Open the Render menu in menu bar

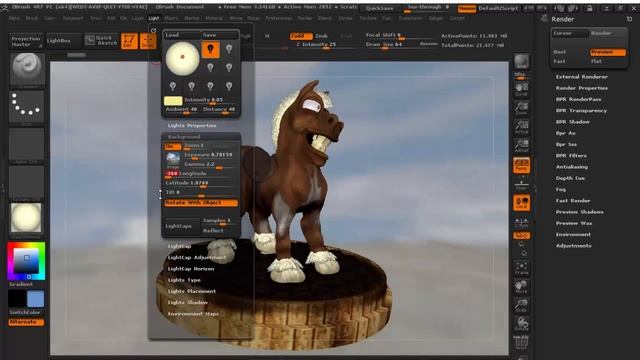tap(305, 18)
